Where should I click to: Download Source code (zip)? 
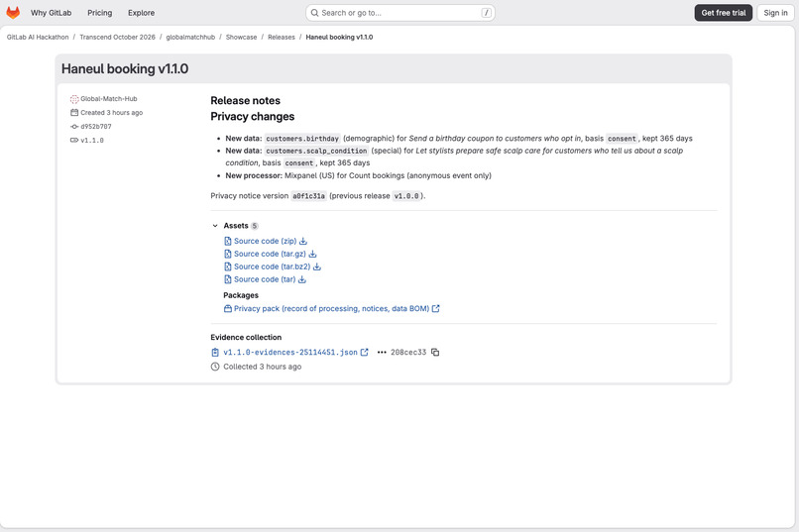coord(265,242)
